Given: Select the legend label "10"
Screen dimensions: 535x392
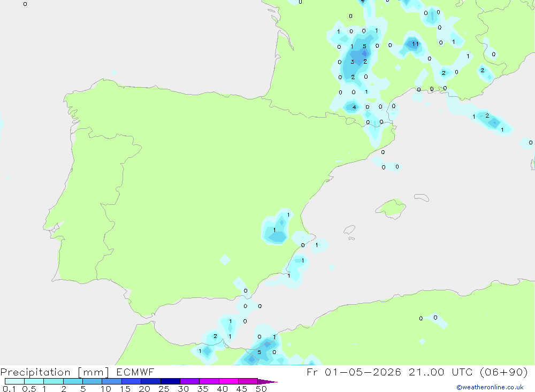Looking at the screenshot, I should coord(106,389).
